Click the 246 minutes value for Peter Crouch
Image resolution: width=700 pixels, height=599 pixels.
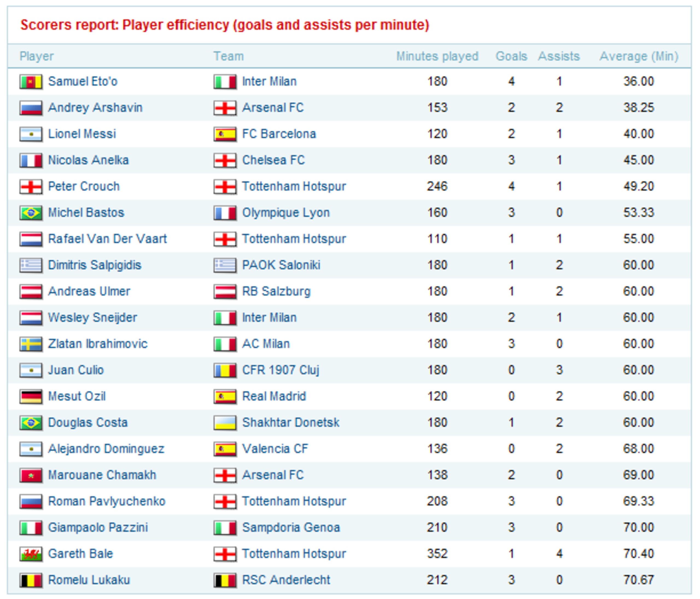pyautogui.click(x=437, y=186)
